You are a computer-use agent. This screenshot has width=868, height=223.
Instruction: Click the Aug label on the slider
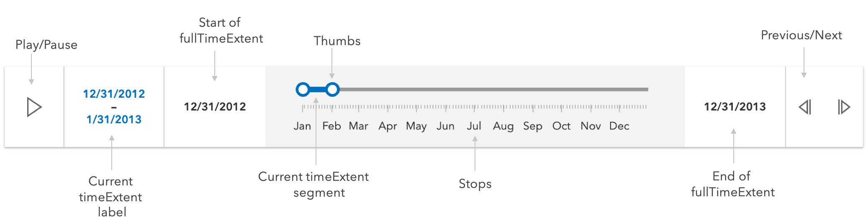point(503,126)
